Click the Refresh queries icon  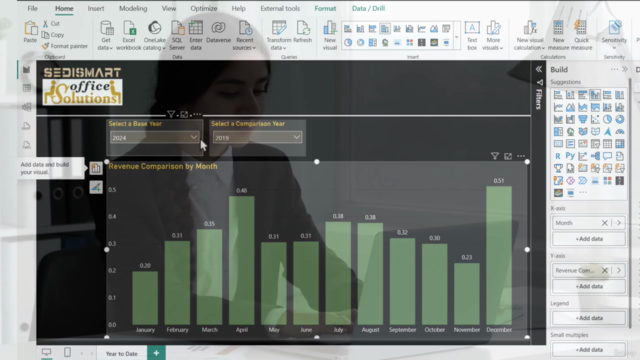pyautogui.click(x=302, y=32)
